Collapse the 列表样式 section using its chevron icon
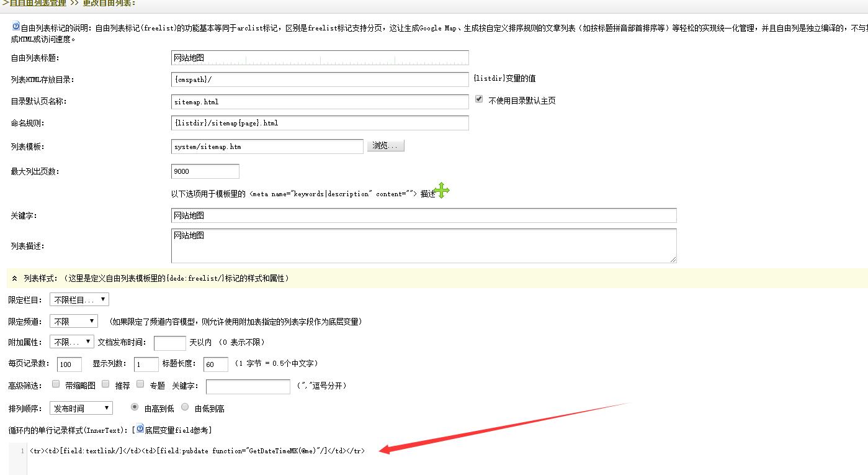The width and height of the screenshot is (868, 475). pos(14,279)
